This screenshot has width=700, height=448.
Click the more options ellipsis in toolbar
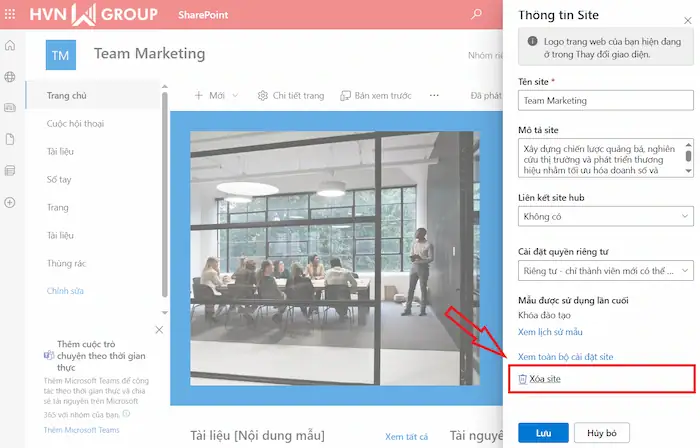tap(434, 96)
